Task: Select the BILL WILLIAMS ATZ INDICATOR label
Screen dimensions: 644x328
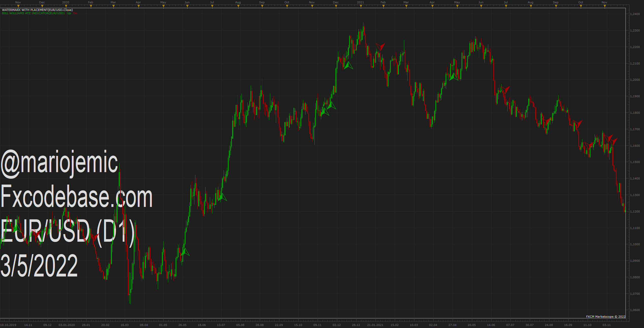Action: (x=33, y=13)
